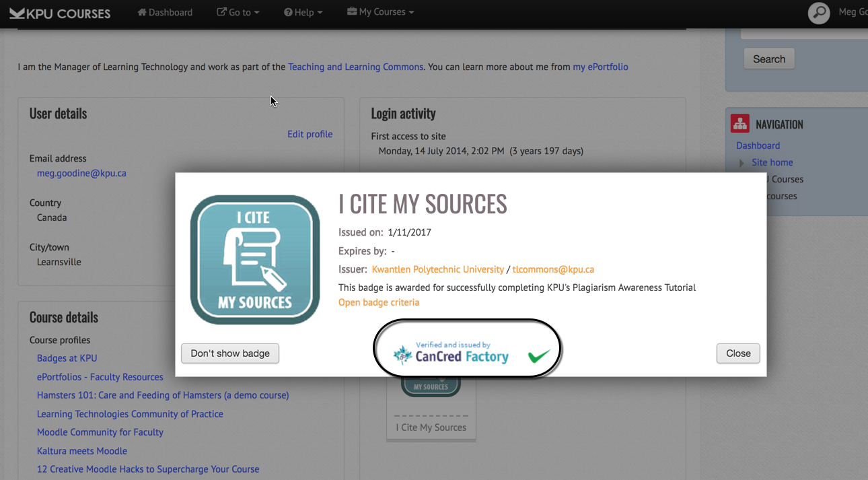Click the Login activity heading
The height and width of the screenshot is (480, 868).
403,113
